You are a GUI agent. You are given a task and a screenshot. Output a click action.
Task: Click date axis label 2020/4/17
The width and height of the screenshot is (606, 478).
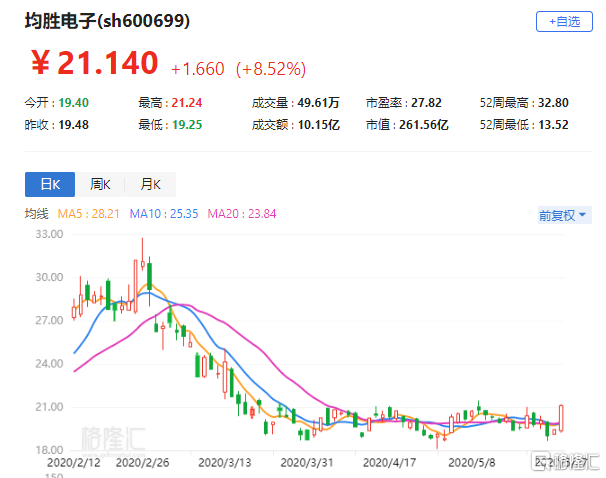pyautogui.click(x=390, y=463)
